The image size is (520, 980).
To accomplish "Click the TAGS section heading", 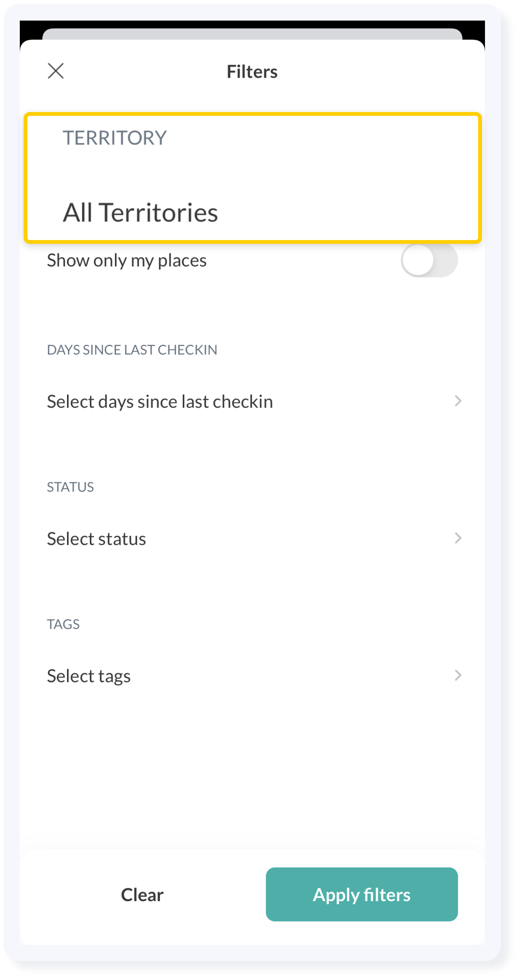I will tap(63, 624).
